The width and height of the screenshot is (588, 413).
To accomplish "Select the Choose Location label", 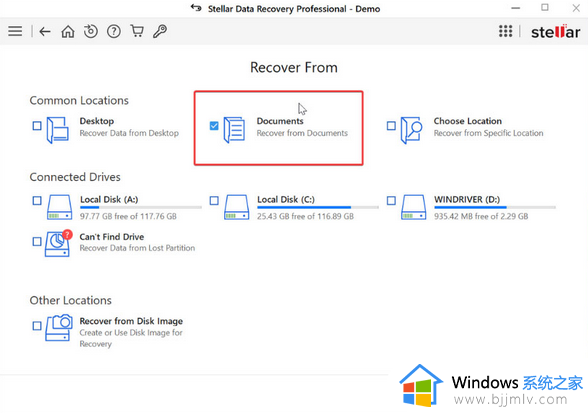I will [468, 121].
